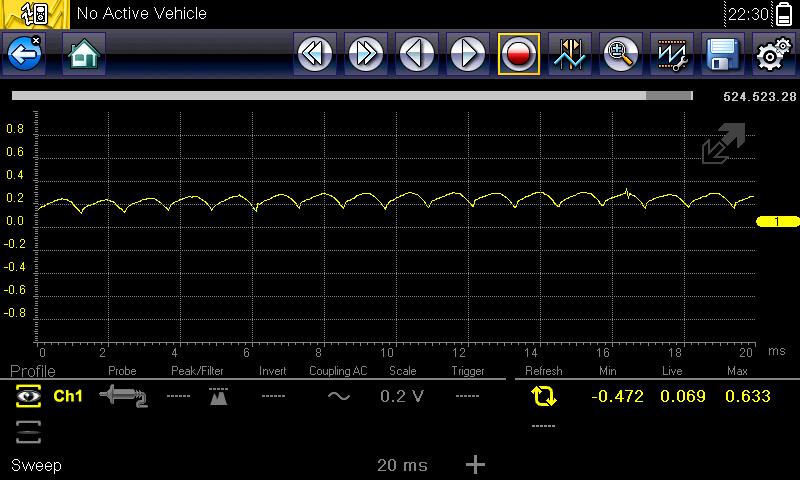800x480 pixels.
Task: Step forward one frame
Action: point(467,54)
